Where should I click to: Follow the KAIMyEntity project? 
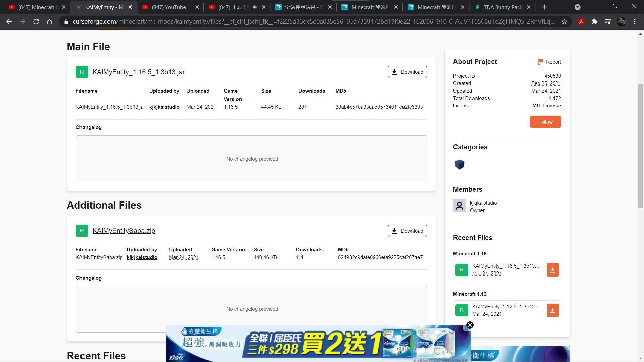(x=545, y=122)
